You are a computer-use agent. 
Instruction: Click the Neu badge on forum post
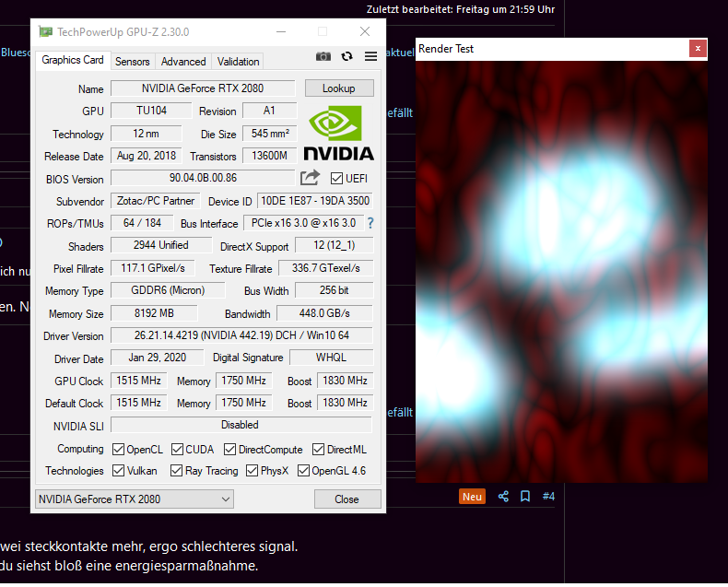[472, 497]
